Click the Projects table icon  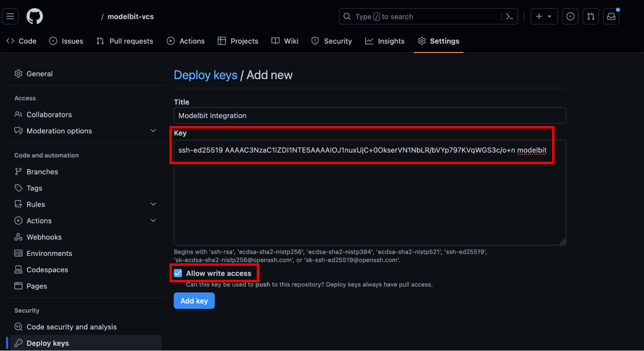(x=222, y=41)
